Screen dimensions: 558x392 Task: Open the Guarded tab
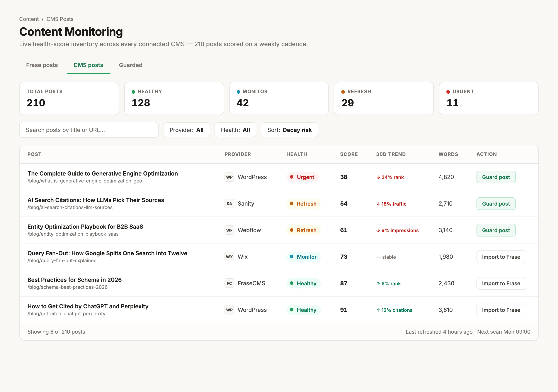pyautogui.click(x=131, y=65)
